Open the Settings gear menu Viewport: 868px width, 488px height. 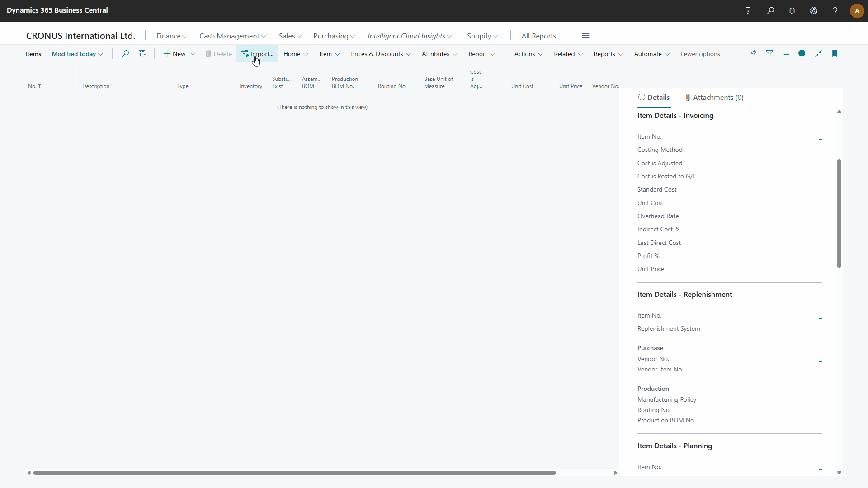[x=814, y=11]
